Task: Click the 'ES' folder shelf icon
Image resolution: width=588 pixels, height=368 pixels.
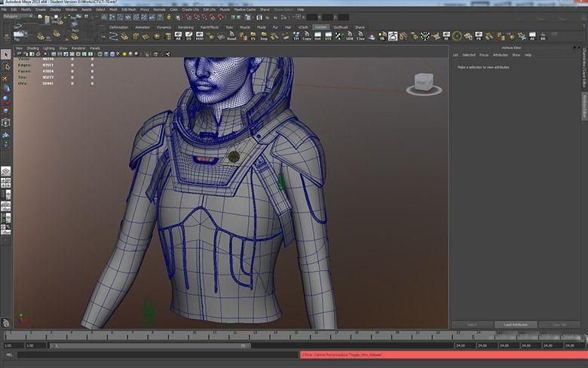Action: point(253,36)
